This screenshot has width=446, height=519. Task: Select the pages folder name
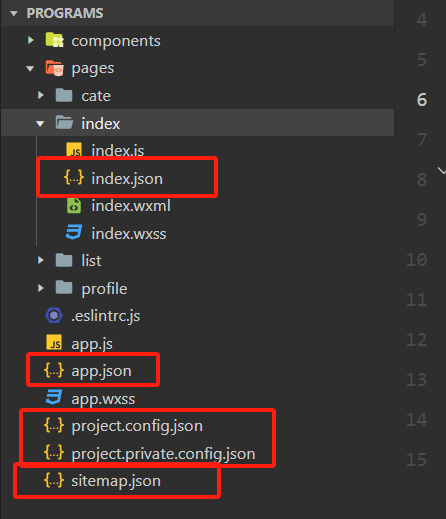click(93, 69)
